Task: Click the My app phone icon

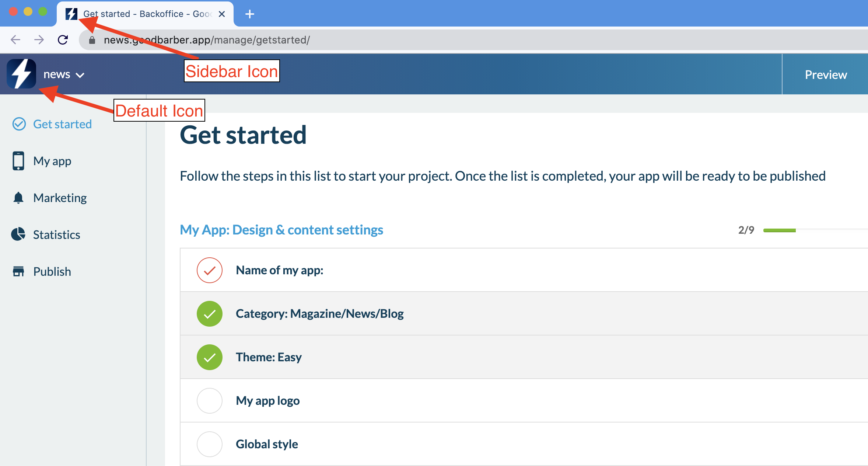Action: [x=18, y=161]
